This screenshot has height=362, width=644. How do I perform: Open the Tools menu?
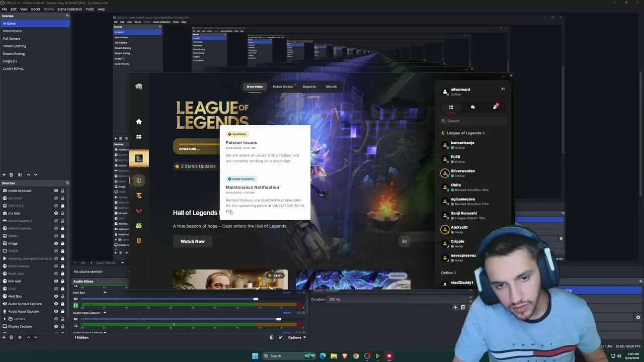coord(90,9)
